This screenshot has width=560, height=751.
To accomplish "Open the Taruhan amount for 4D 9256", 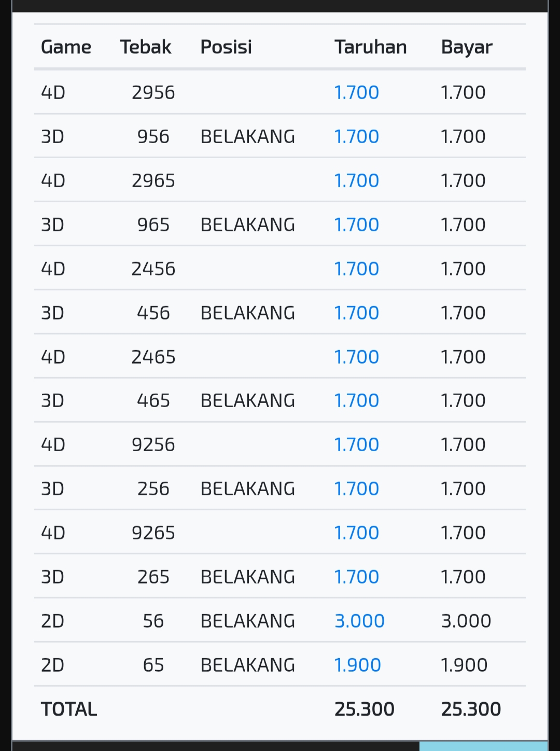I will 356,444.
